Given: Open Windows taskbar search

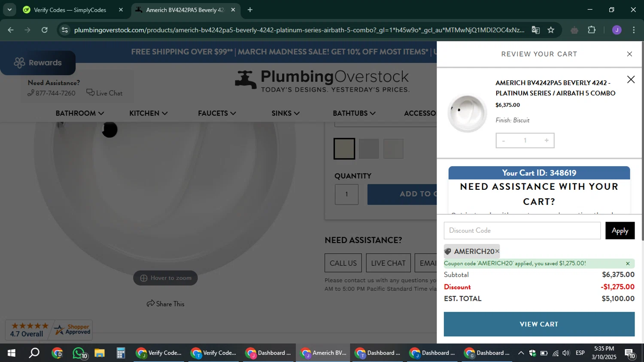Looking at the screenshot, I should [x=34, y=353].
